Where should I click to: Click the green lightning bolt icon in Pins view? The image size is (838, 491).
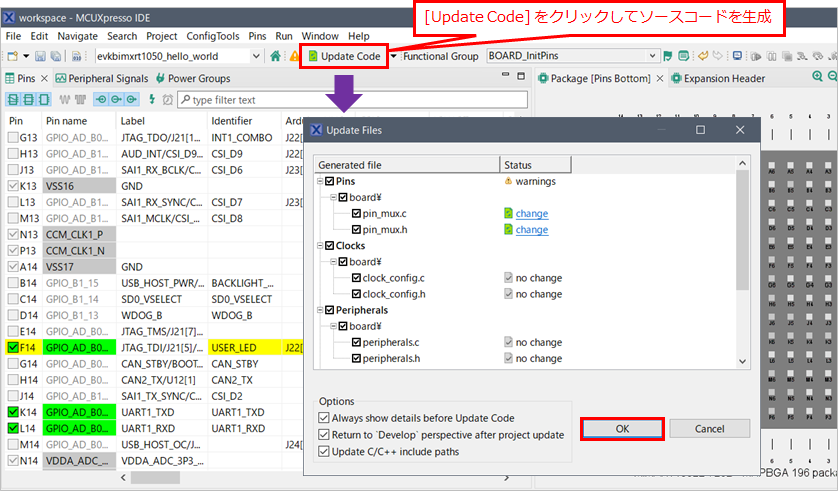pyautogui.click(x=152, y=99)
